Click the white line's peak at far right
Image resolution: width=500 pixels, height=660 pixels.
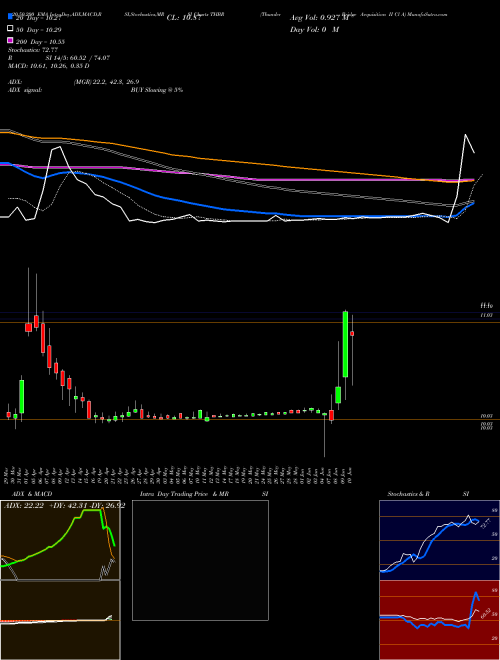pos(465,135)
